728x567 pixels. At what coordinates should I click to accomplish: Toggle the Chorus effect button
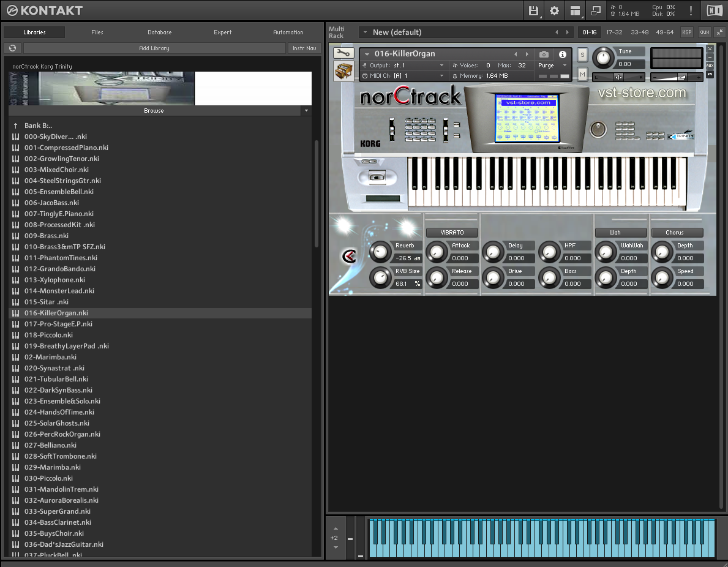pos(677,232)
